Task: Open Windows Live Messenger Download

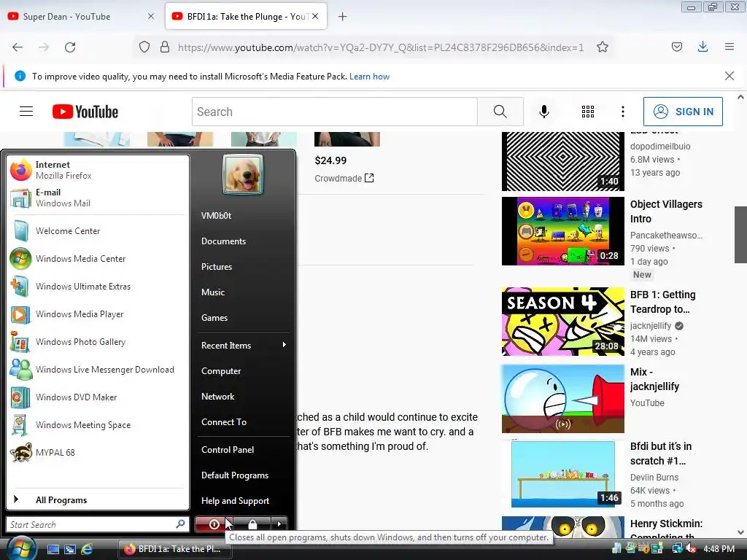Action: click(98, 370)
